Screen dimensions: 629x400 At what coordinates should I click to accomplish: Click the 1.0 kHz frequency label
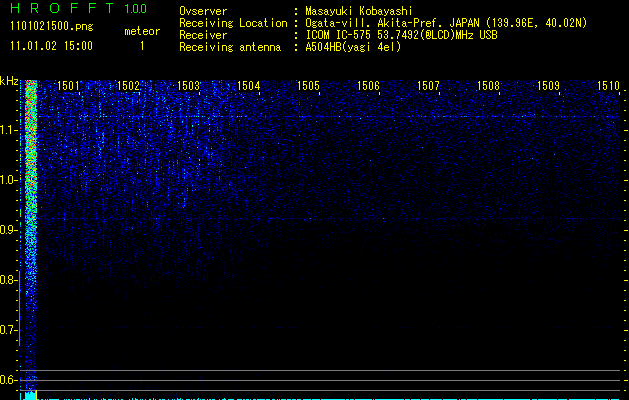coord(8,180)
